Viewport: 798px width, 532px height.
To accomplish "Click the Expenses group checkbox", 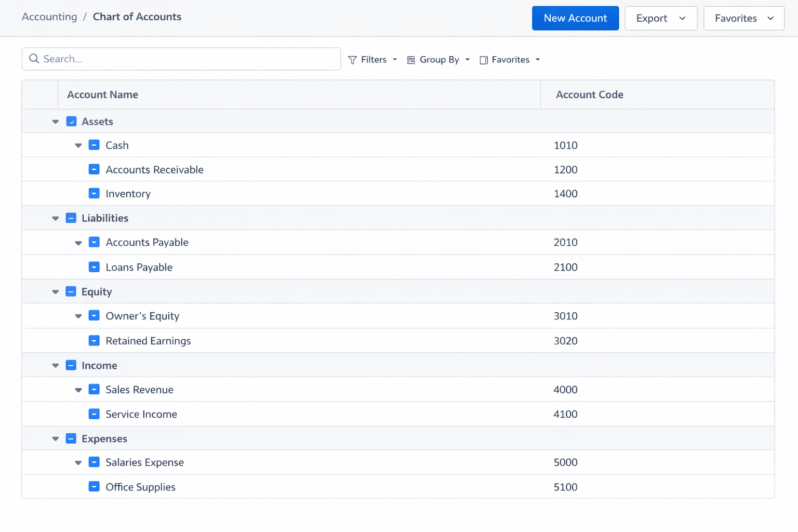I will tap(71, 438).
